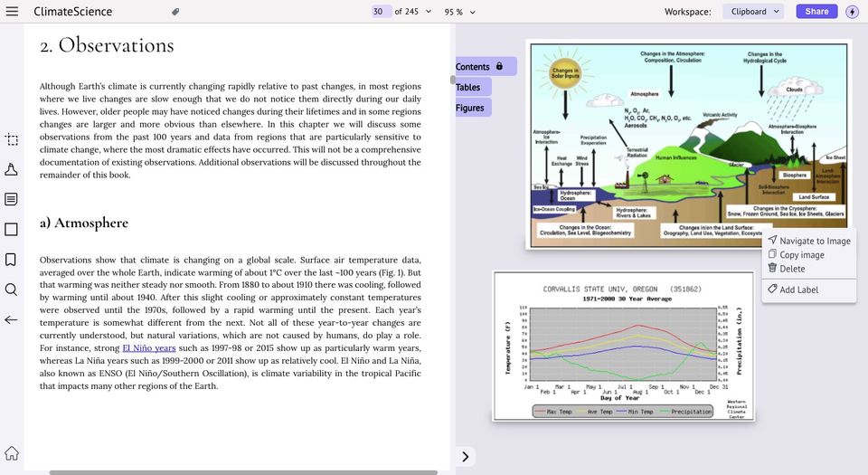Viewport: 868px width, 475px height.
Task: Click the 'of 245' page count text
Action: (x=406, y=12)
